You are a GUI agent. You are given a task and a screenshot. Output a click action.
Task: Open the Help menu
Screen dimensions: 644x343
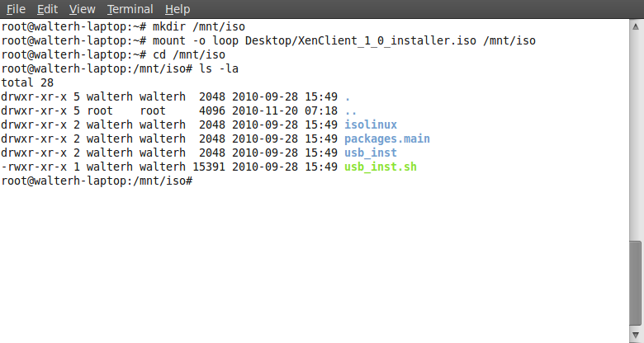point(178,9)
